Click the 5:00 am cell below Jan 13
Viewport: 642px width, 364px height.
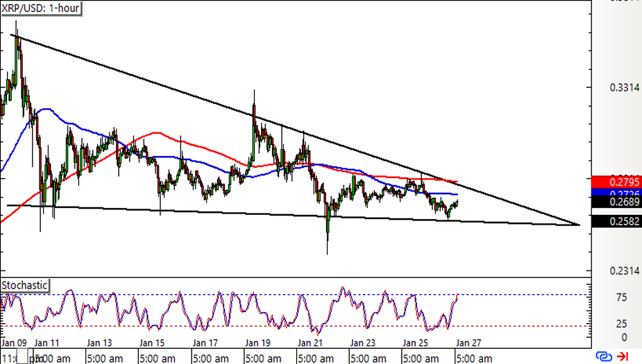click(x=112, y=356)
